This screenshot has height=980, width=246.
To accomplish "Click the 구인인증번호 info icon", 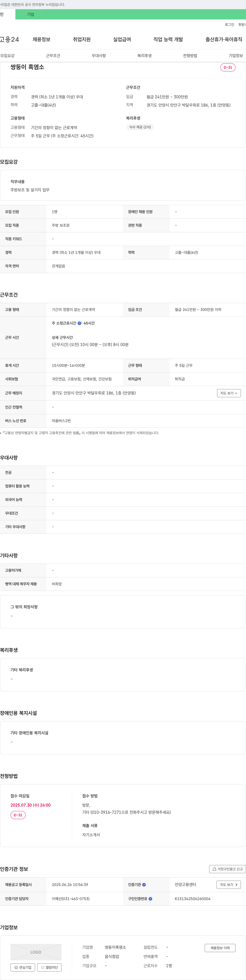I will (x=150, y=899).
